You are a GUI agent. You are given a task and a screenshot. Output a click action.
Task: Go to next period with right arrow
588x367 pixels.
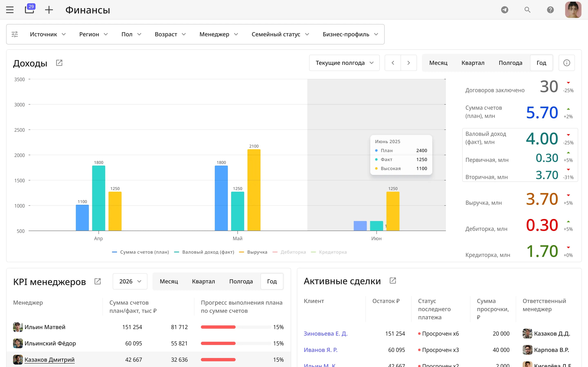(x=409, y=63)
